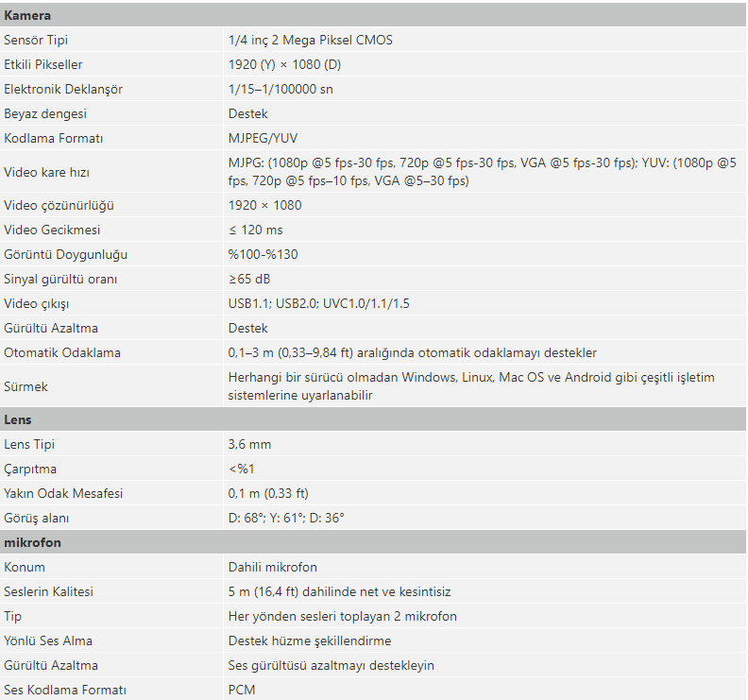Click the Video Gecikmesi row label
Screen dimensions: 748x700
click(x=52, y=230)
